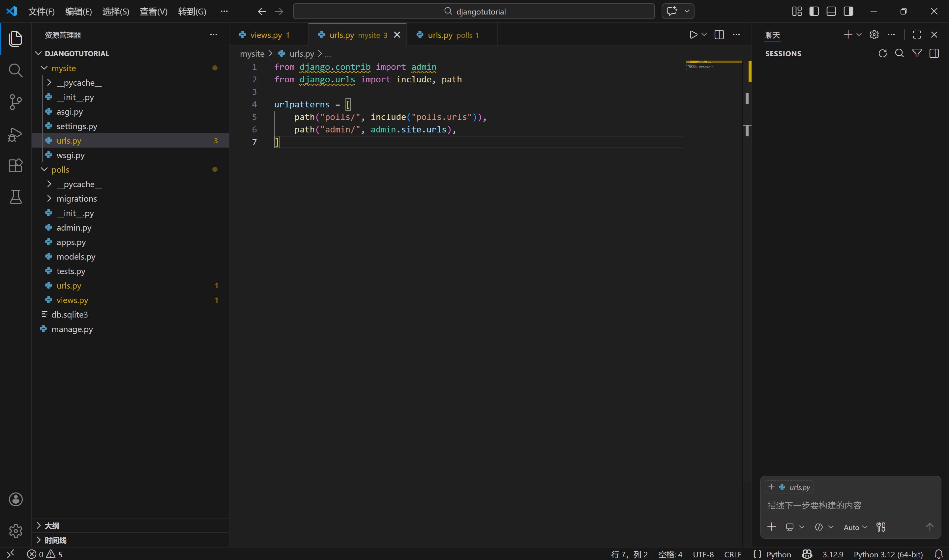
Task: Click Python 3.12 (64-bit) interpreter selector
Action: (888, 554)
